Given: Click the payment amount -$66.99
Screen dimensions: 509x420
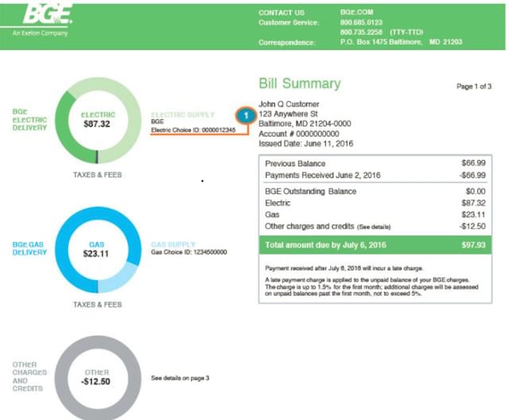Looking at the screenshot, I should [x=473, y=176].
